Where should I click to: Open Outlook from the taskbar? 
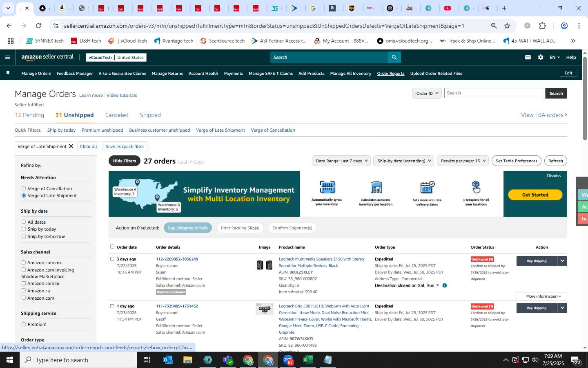[x=167, y=360]
